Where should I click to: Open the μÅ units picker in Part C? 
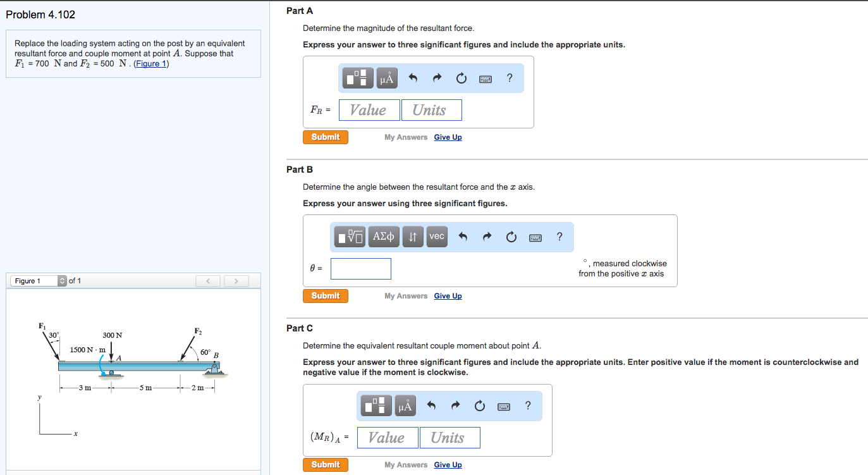[x=405, y=405]
